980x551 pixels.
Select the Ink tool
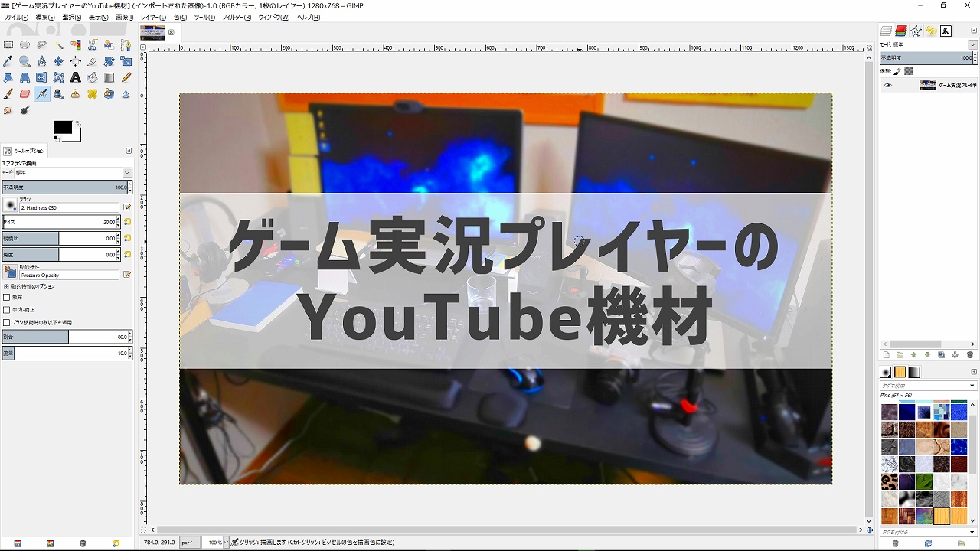click(x=59, y=94)
